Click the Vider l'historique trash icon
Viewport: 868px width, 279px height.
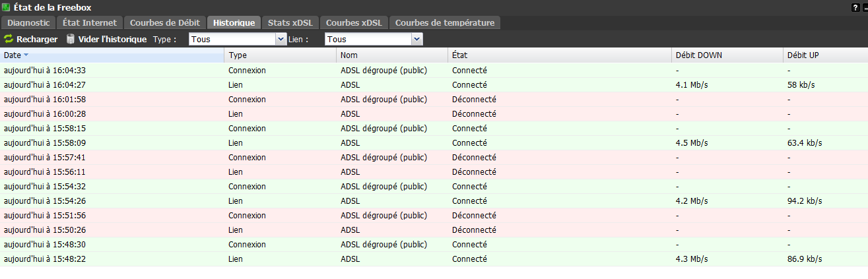click(x=71, y=40)
